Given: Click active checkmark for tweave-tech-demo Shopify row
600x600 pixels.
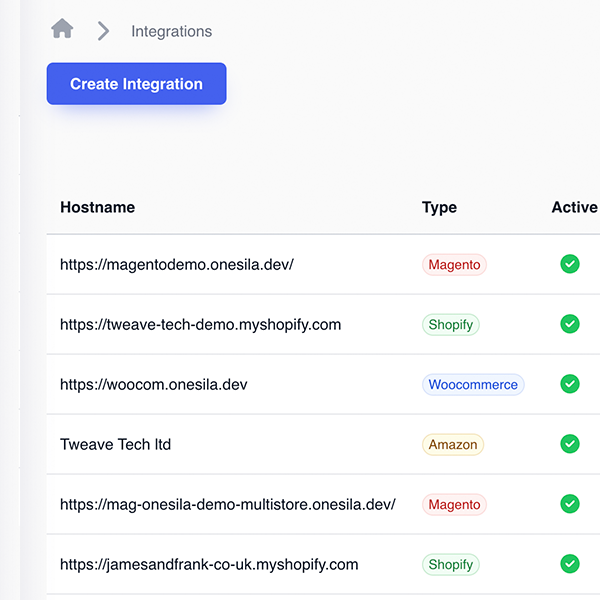Looking at the screenshot, I should 570,324.
